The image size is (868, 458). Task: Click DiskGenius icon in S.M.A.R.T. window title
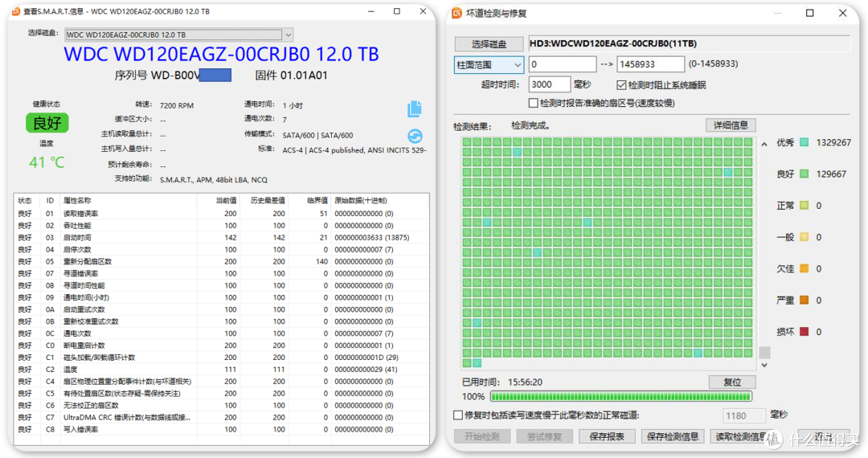pos(16,11)
